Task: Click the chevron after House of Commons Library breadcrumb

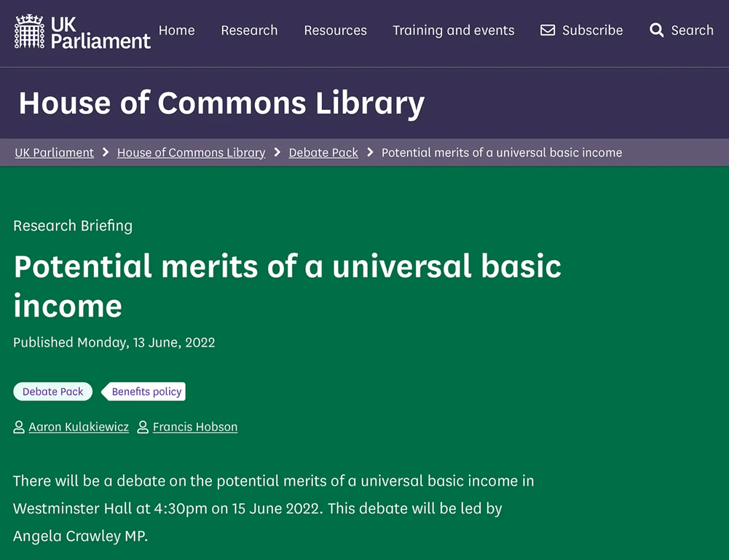Action: click(x=277, y=152)
